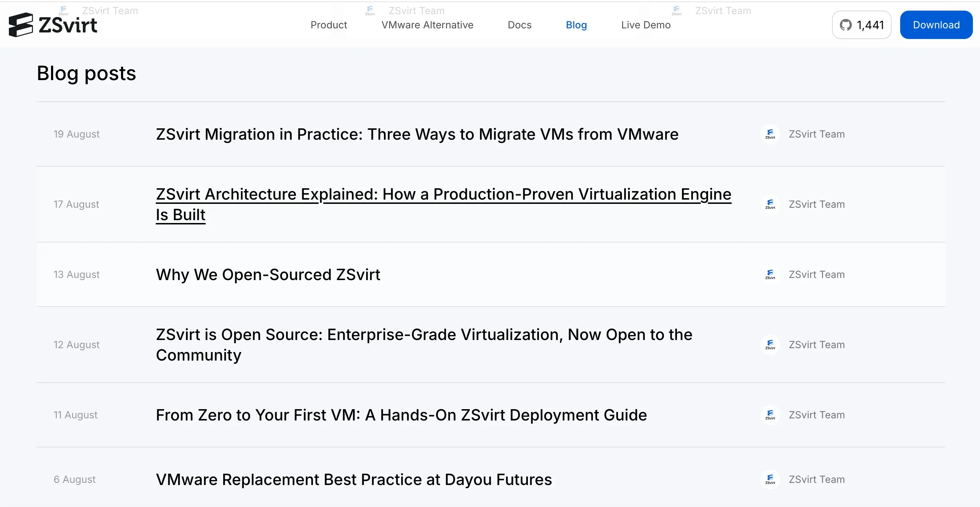Click the author avatar on the 19 August post

tap(770, 134)
